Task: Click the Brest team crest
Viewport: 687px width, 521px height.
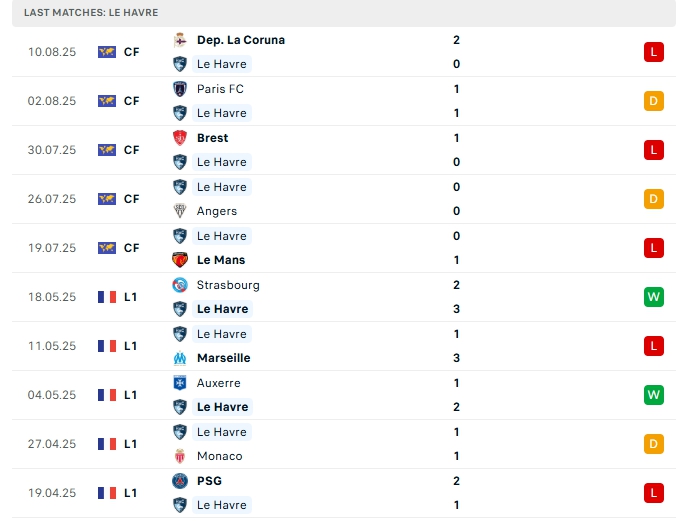Action: (x=180, y=138)
